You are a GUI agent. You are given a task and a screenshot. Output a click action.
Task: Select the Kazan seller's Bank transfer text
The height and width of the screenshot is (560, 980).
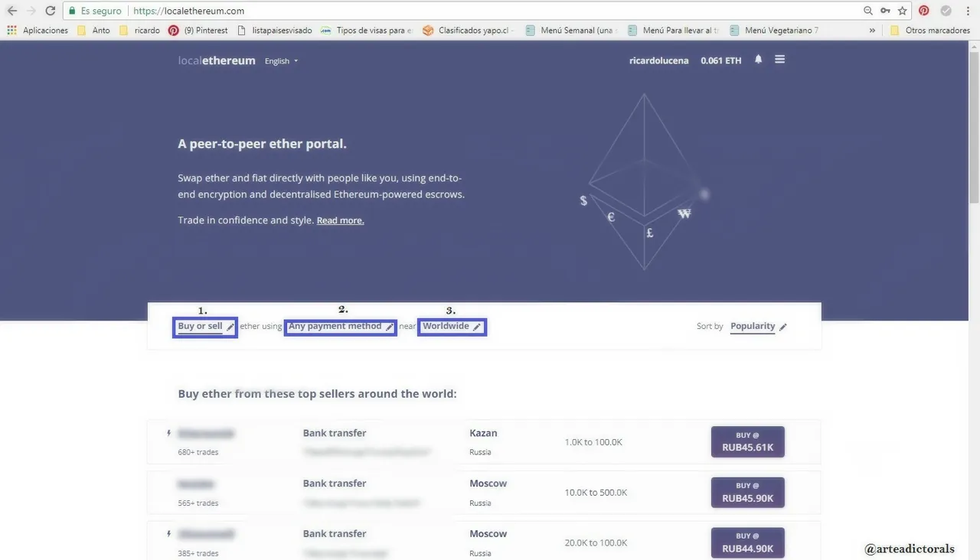tap(335, 433)
